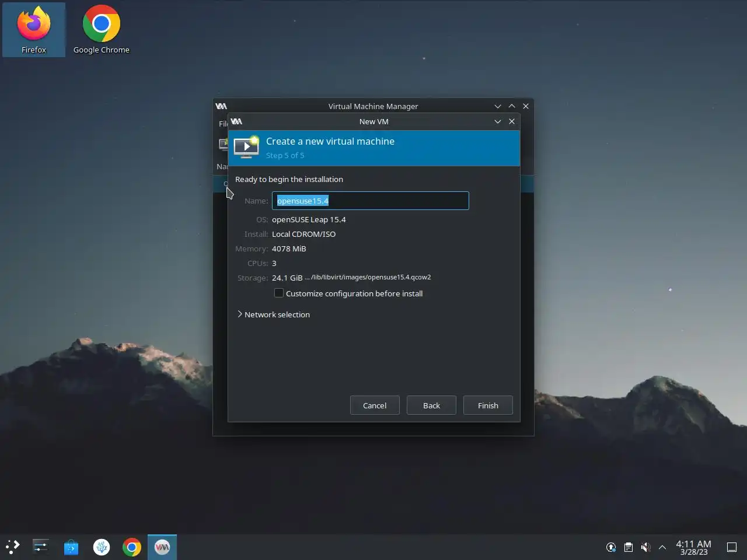Open Firefox desktop shortcut

click(x=34, y=30)
